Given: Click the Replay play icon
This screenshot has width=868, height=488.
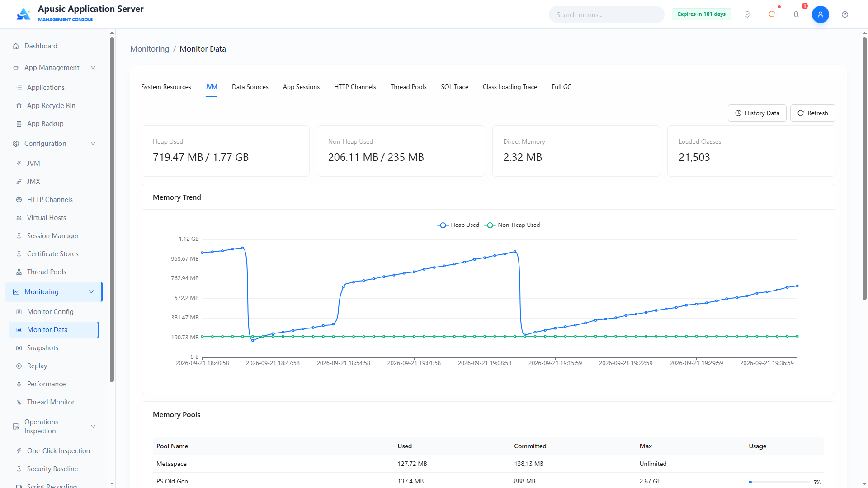Looking at the screenshot, I should (19, 366).
